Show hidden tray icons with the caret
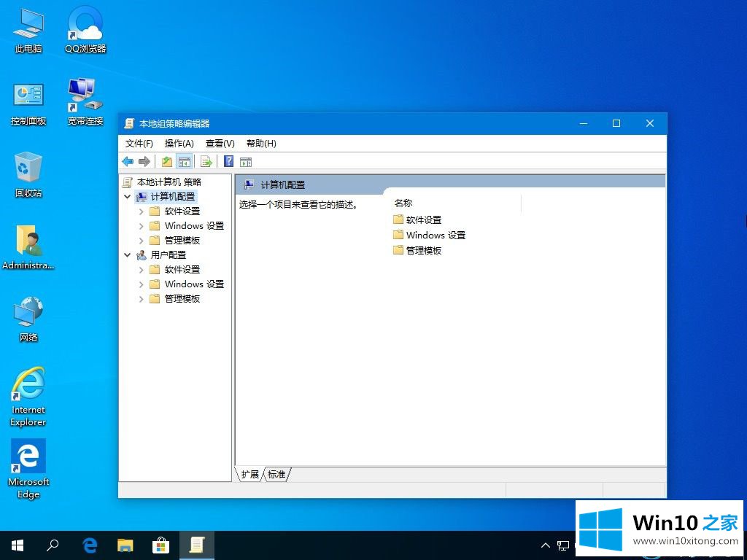747x560 pixels. [x=546, y=545]
